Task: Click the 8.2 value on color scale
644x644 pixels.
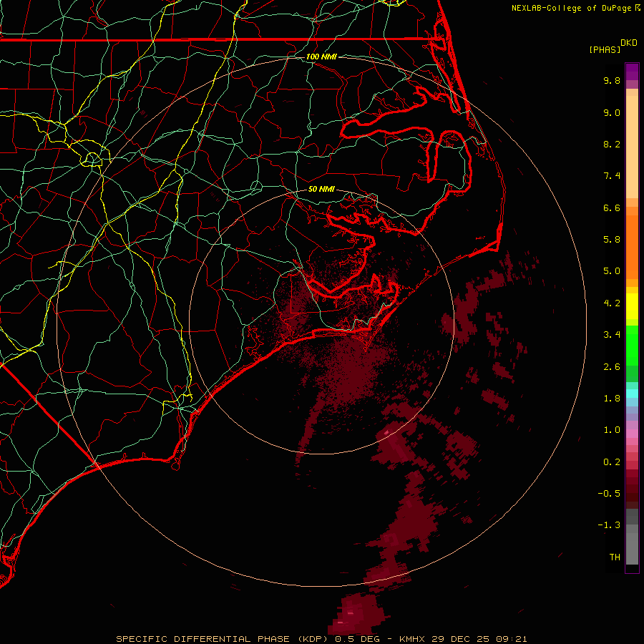Action: click(x=612, y=144)
